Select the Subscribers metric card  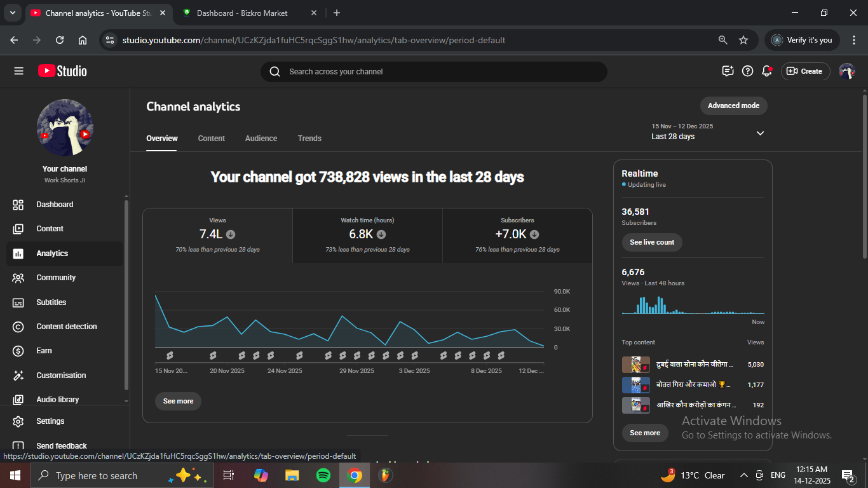point(517,235)
